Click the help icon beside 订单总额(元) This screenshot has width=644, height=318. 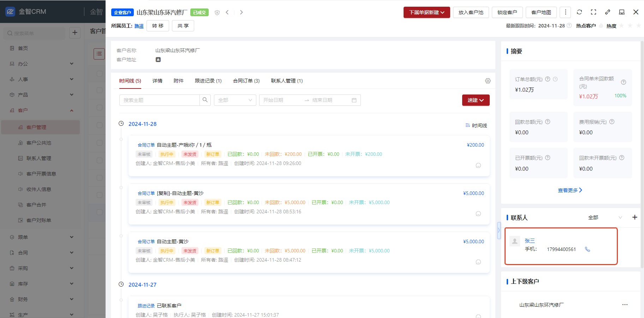click(x=548, y=79)
